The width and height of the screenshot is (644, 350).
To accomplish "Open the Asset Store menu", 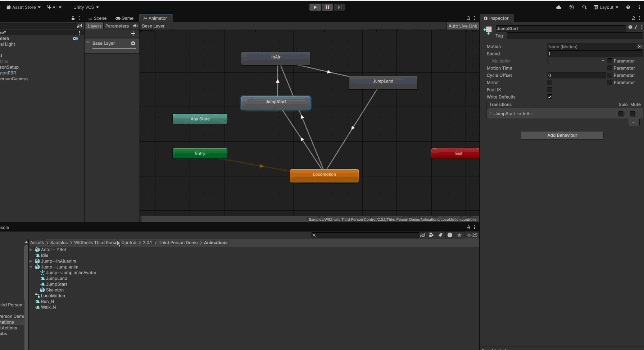I will 24,7.
